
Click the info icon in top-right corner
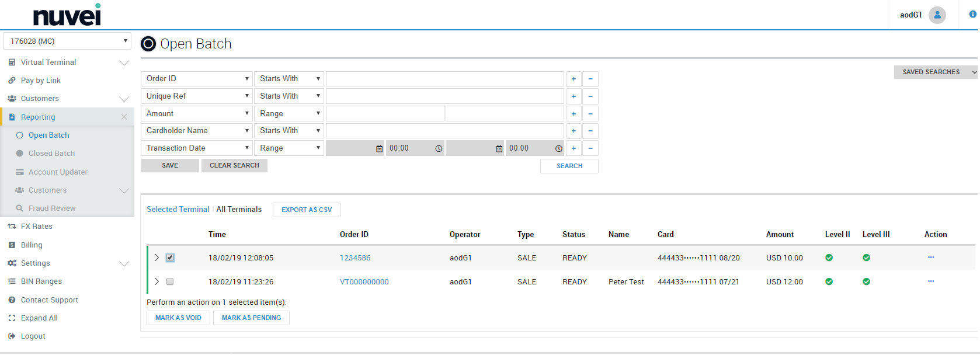[972, 15]
